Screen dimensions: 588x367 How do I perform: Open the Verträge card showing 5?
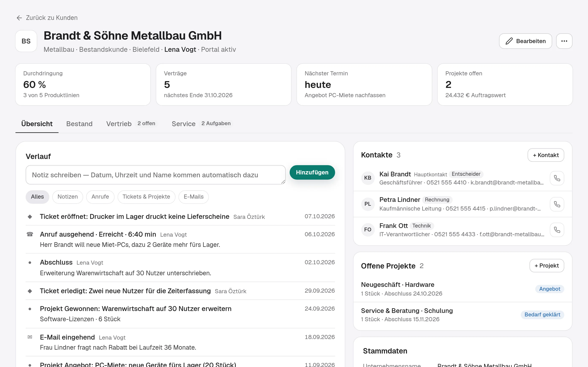pos(223,85)
